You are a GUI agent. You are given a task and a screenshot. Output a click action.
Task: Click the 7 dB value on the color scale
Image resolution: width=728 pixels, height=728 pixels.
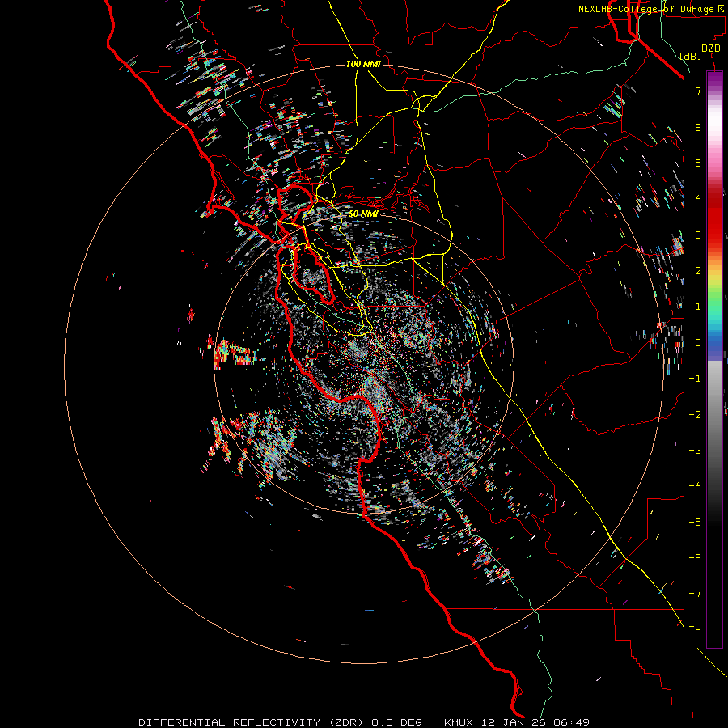point(698,91)
